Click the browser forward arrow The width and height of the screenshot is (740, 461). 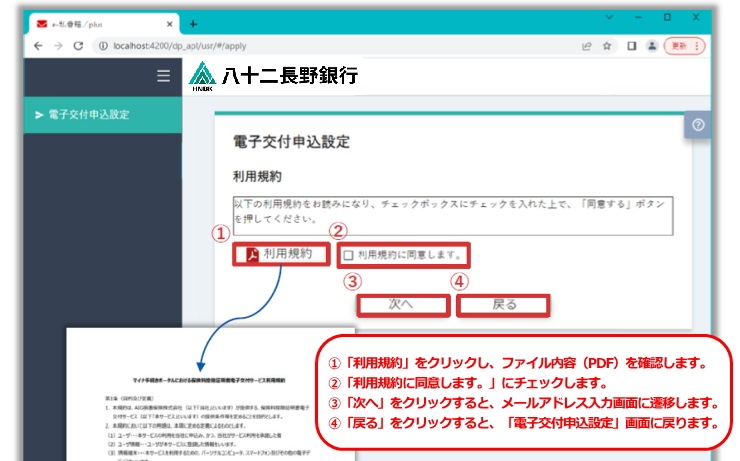[57, 46]
